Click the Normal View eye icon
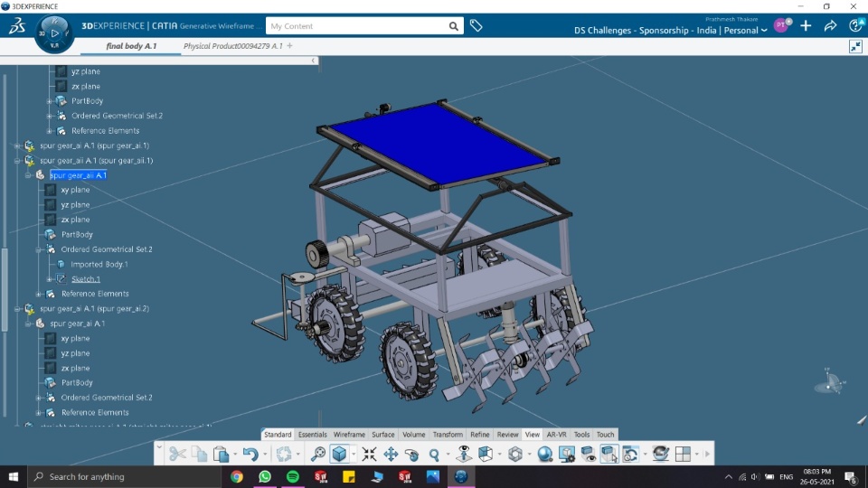Screen dimensions: 868x488 [464, 455]
